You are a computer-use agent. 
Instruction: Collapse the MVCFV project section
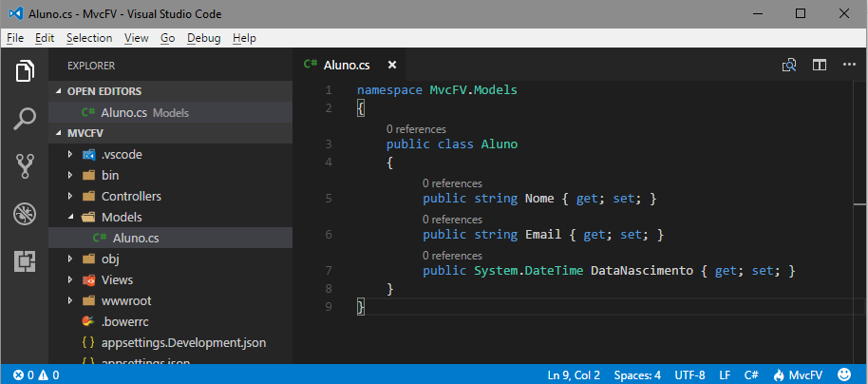point(61,133)
